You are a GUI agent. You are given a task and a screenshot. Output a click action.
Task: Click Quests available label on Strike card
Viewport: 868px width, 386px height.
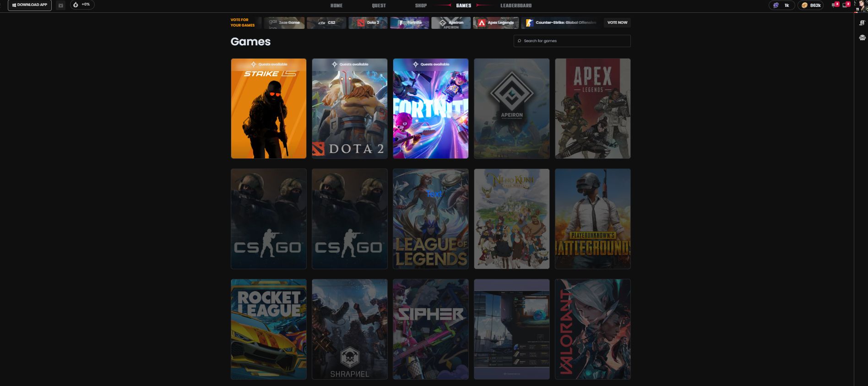point(269,64)
